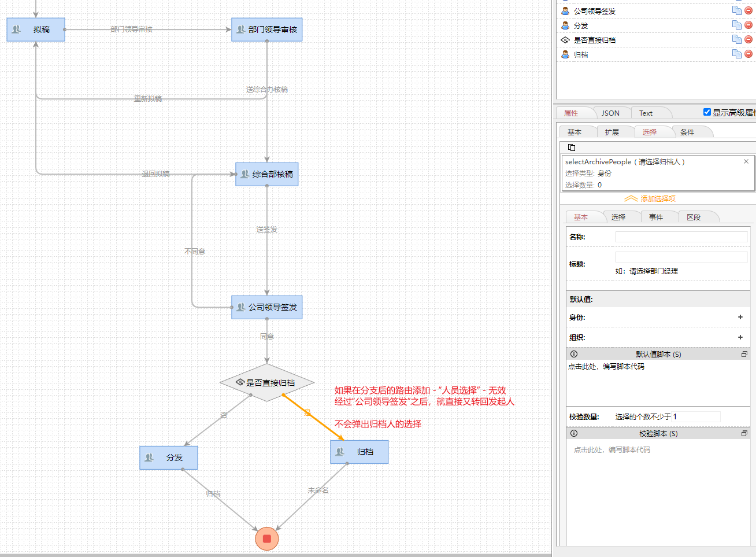Screen dimensions: 756x557
Task: Click the 同意 route label below 公司领导签发
Action: (x=267, y=337)
